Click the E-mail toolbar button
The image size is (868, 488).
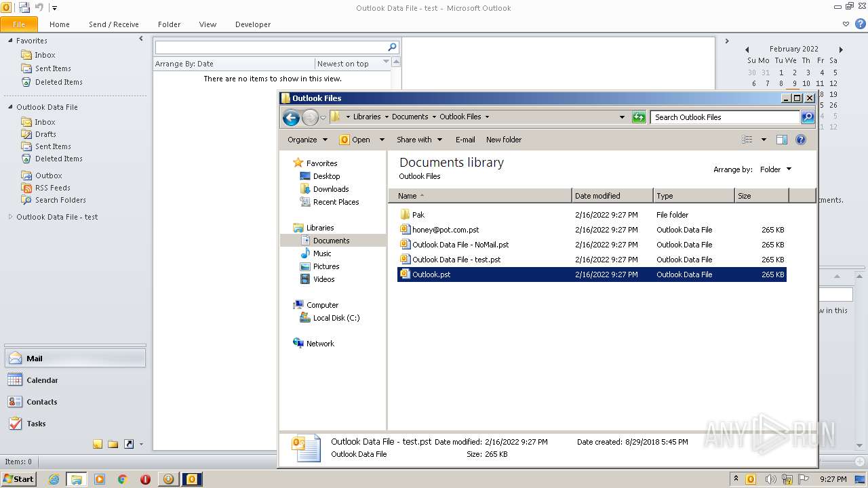(465, 140)
